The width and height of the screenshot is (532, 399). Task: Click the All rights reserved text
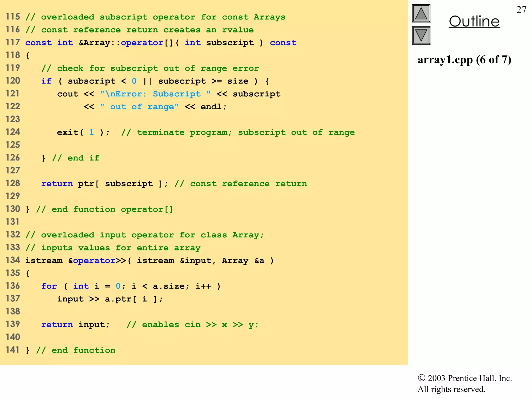coord(451,389)
